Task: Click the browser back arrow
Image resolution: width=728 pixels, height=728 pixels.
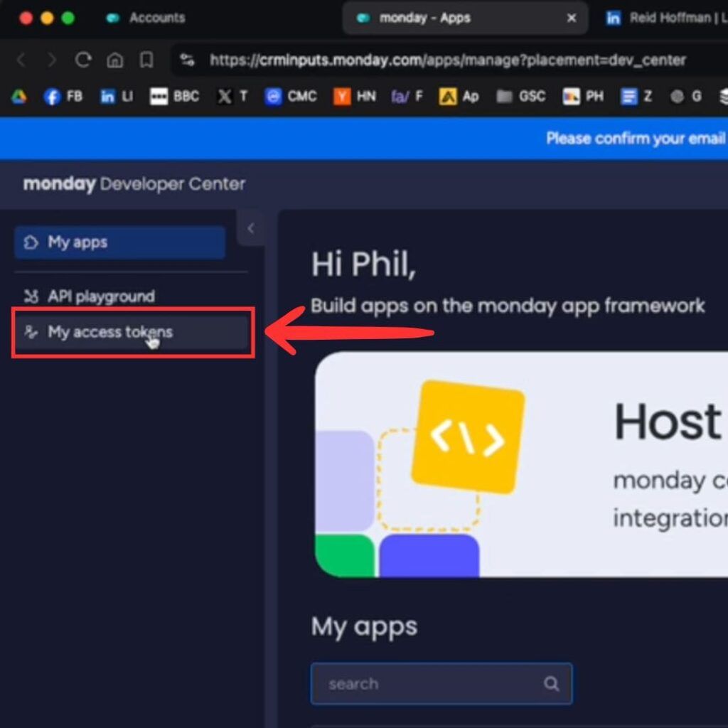Action: point(21,60)
